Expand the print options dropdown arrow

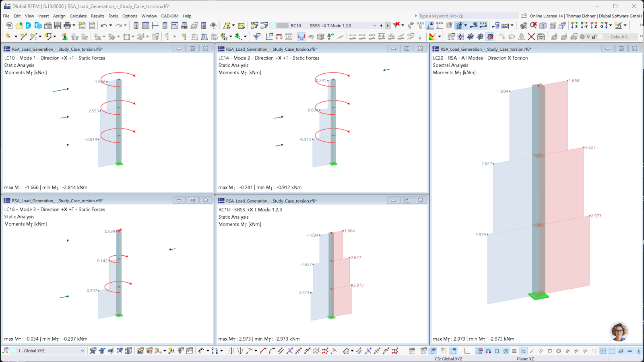tap(74, 25)
